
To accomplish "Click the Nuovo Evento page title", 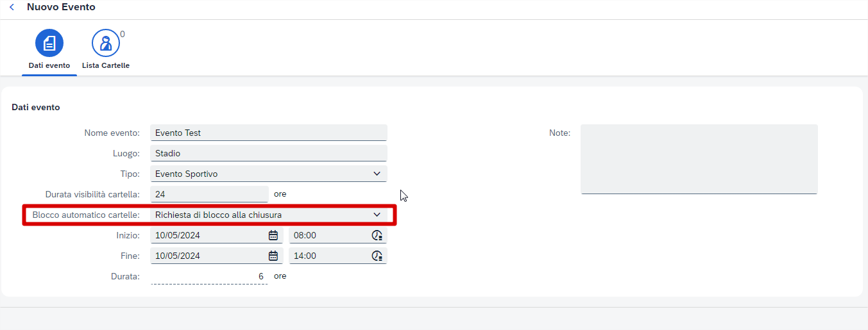I will point(61,7).
